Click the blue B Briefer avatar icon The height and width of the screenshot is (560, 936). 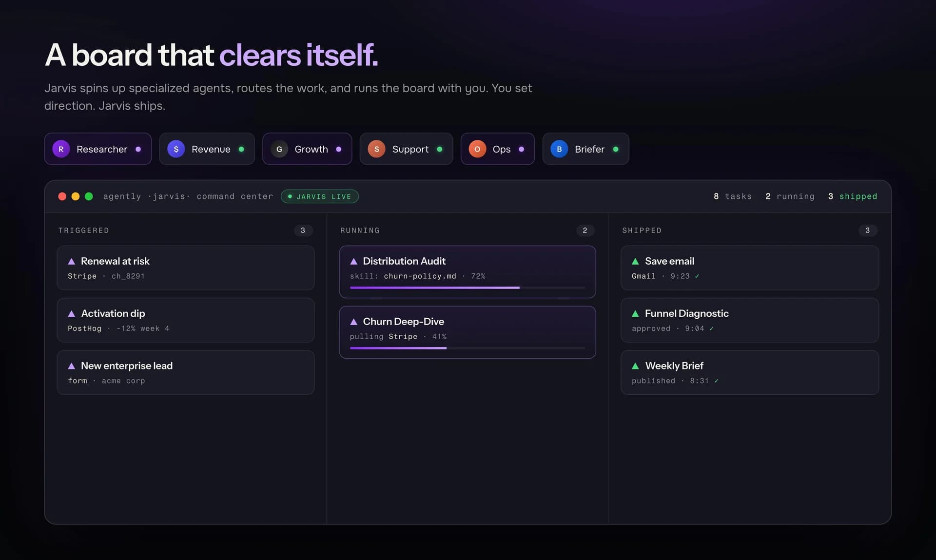pyautogui.click(x=559, y=149)
